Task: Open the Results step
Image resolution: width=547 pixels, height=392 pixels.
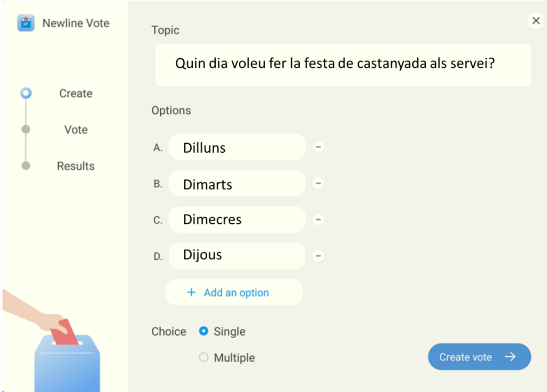Action: (x=75, y=166)
